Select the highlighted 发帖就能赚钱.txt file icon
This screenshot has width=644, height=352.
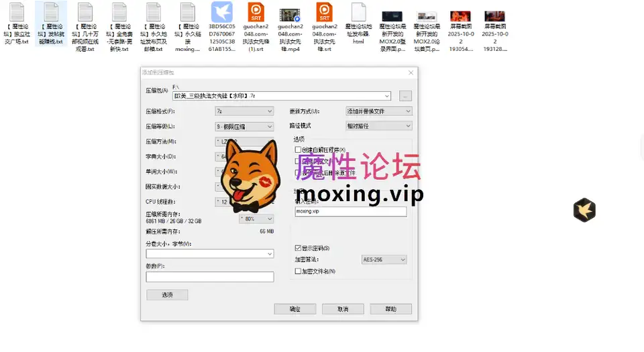click(51, 12)
